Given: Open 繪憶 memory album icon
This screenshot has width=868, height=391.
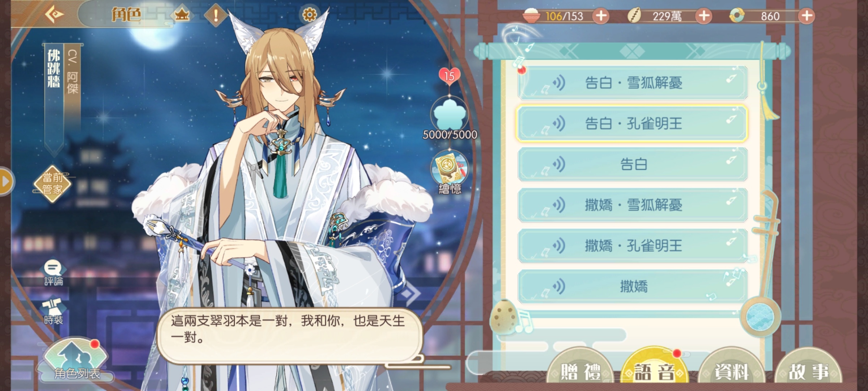Looking at the screenshot, I should (x=450, y=173).
